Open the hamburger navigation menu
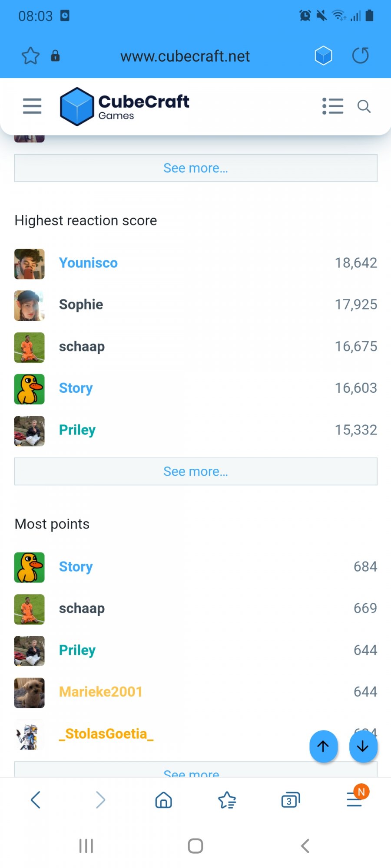This screenshot has width=391, height=868. click(x=32, y=106)
